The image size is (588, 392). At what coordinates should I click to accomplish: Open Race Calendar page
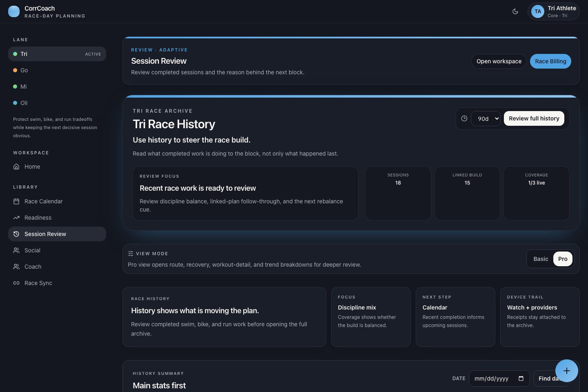57,201
